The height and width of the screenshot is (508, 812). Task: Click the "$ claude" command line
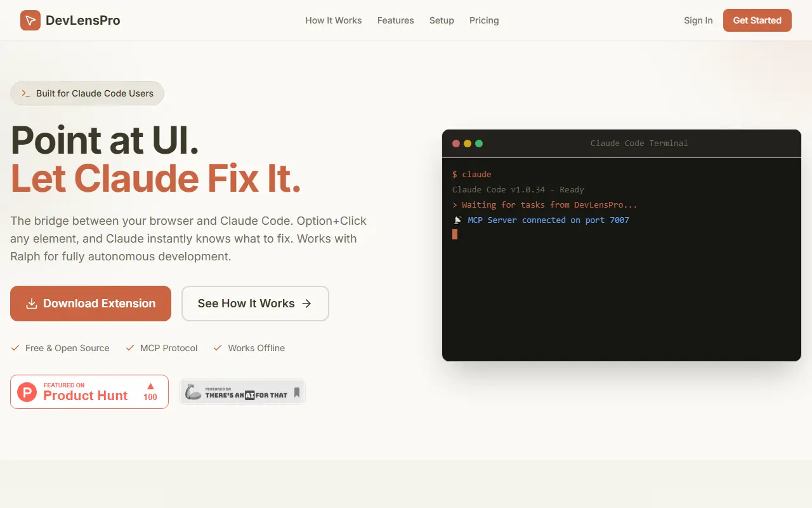[472, 174]
